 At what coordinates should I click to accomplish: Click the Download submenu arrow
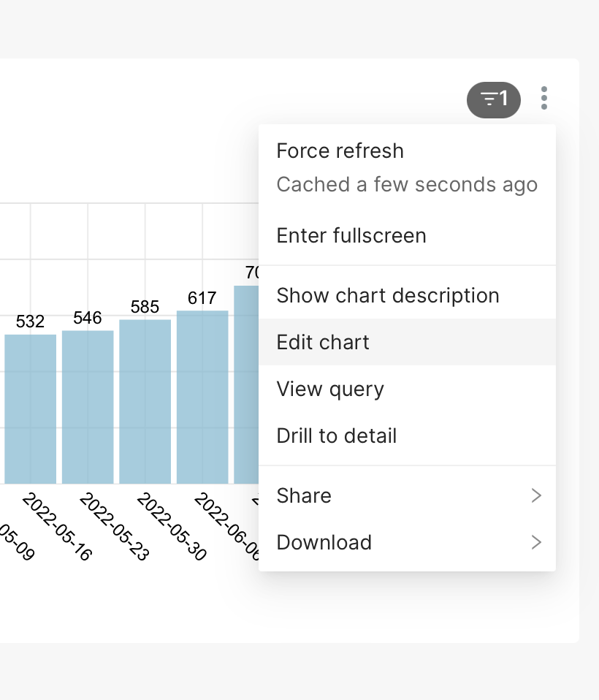(537, 542)
